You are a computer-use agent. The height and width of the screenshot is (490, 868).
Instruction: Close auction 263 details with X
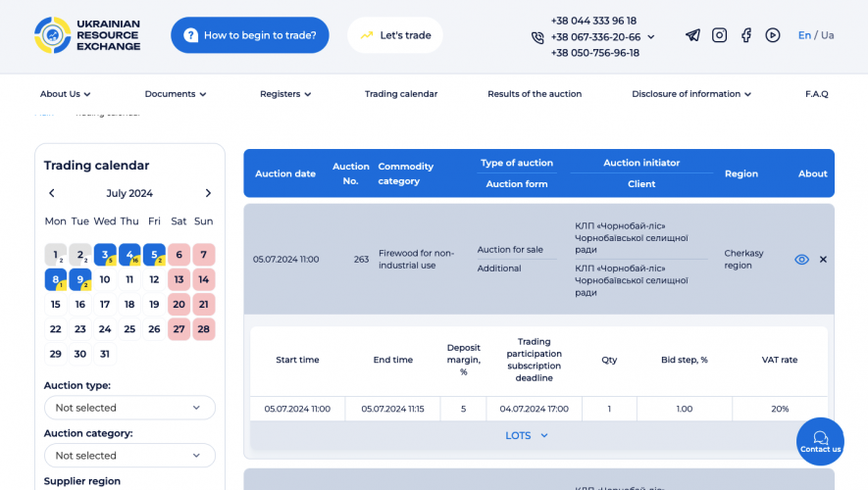point(823,260)
